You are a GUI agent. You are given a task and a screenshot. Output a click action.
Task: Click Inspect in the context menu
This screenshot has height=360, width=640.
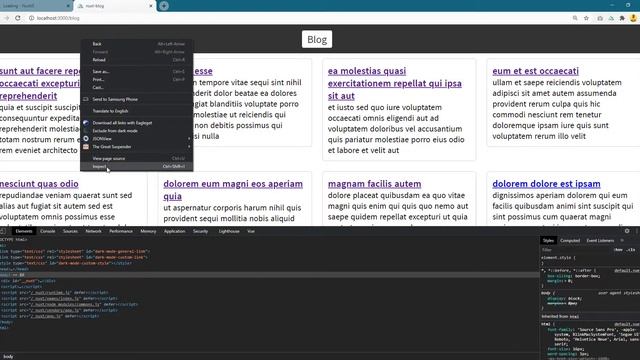137,167
